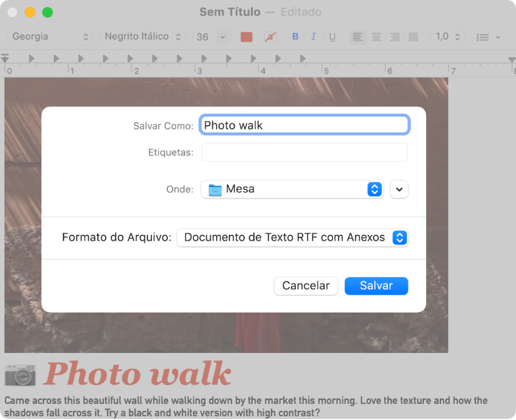Click the Editado status in the title bar
This screenshot has height=420, width=516.
click(301, 12)
